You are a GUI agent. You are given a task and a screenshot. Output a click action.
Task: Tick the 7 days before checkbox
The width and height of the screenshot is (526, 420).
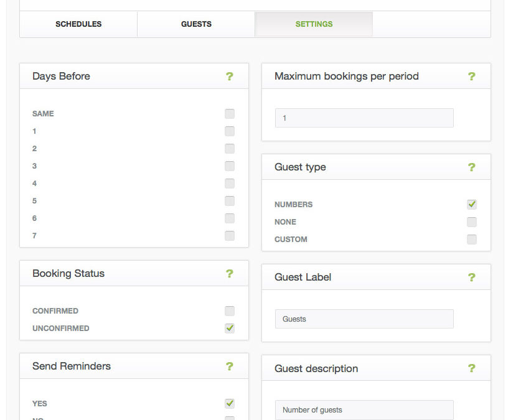[230, 236]
